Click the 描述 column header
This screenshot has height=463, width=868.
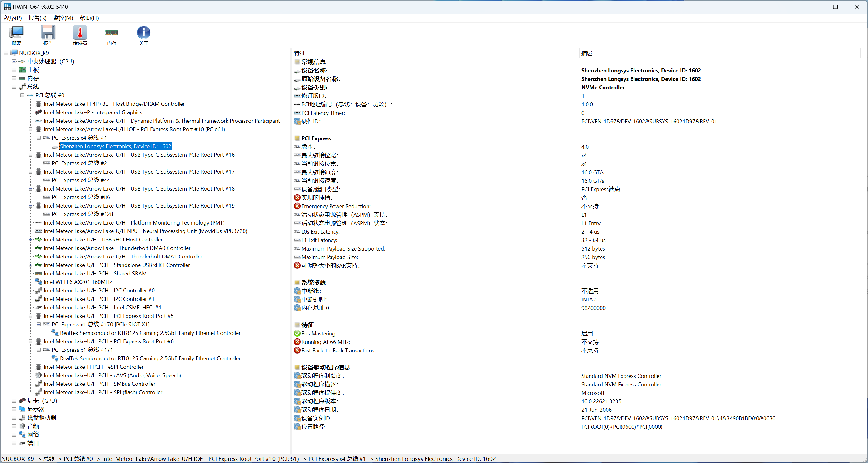(587, 53)
